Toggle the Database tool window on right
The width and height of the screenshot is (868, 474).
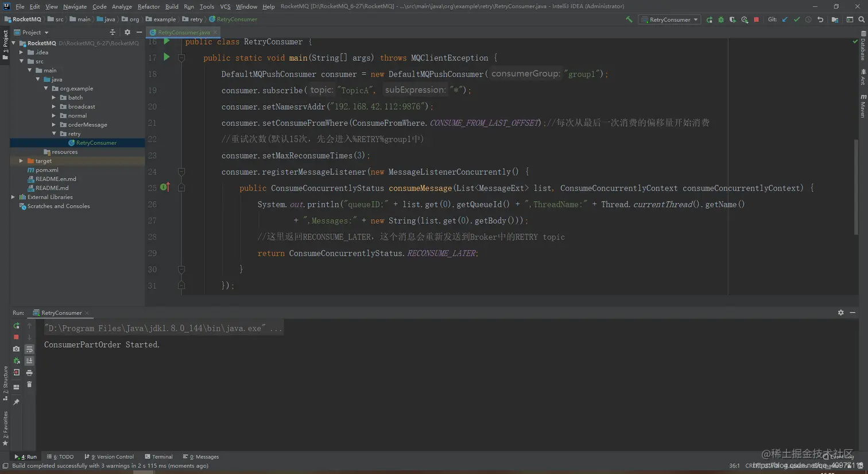coord(863,47)
